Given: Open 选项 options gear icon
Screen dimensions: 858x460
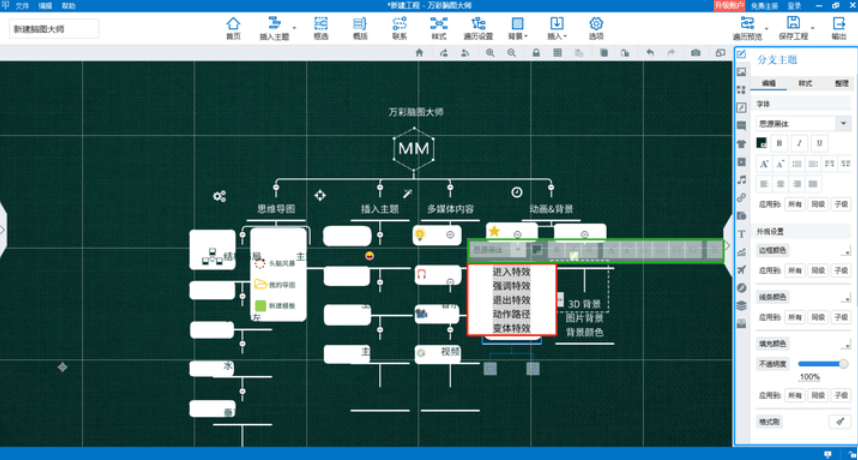Looking at the screenshot, I should tap(596, 25).
